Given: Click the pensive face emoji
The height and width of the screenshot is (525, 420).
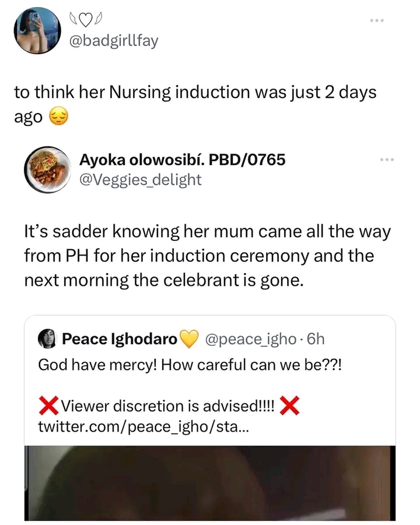Looking at the screenshot, I should coord(60,117).
